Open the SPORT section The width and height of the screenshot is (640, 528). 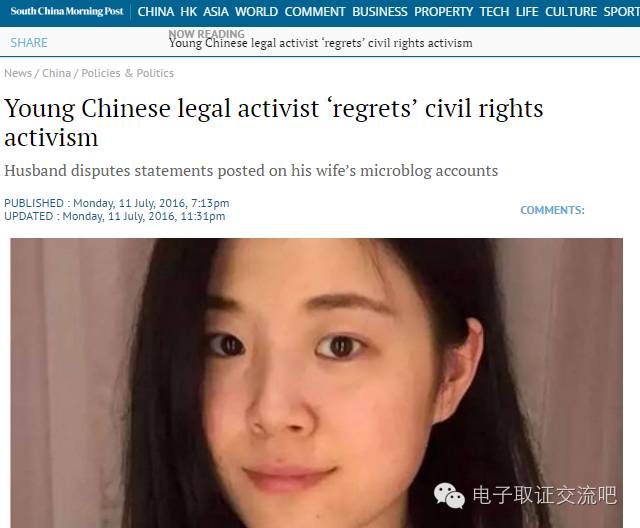[622, 12]
